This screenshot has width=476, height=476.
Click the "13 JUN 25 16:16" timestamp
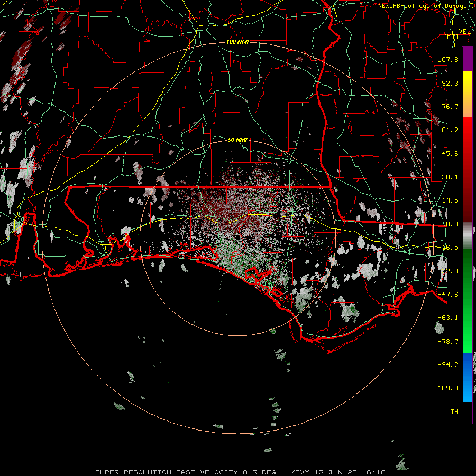[350, 472]
